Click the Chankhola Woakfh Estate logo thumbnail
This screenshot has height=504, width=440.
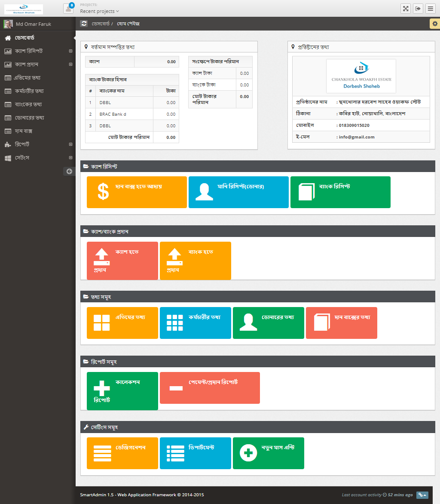[361, 76]
